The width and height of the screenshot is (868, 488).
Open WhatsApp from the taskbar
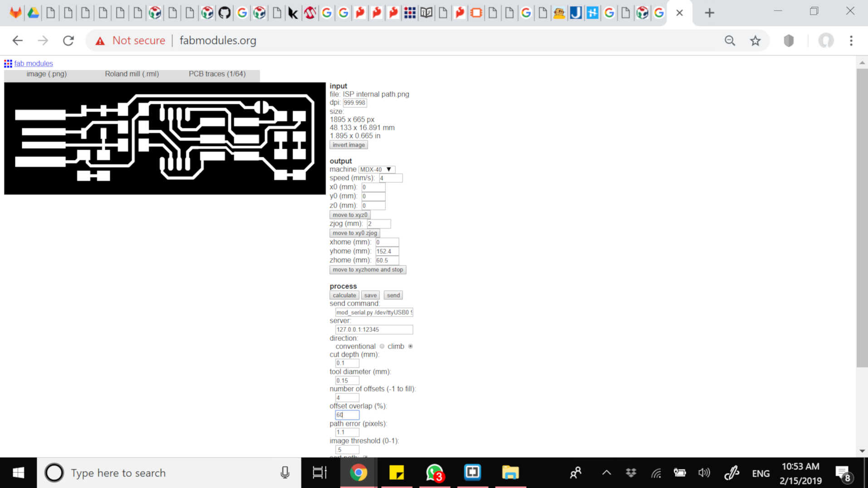435,473
